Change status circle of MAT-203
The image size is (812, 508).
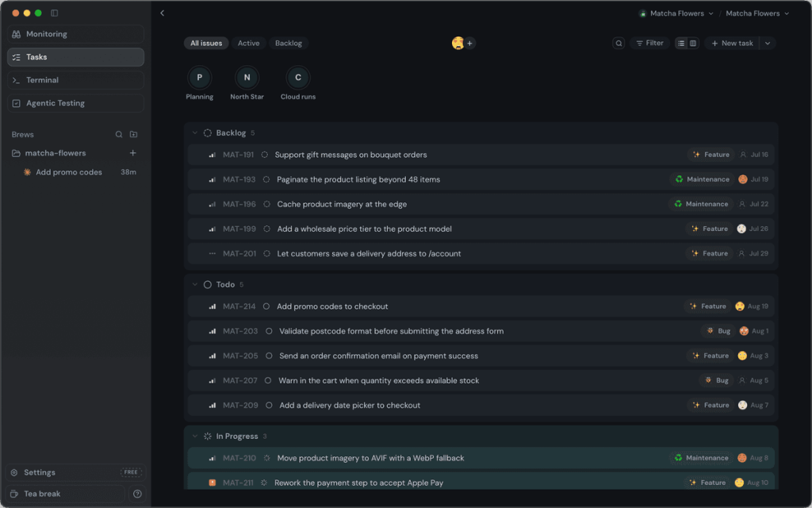pos(269,331)
